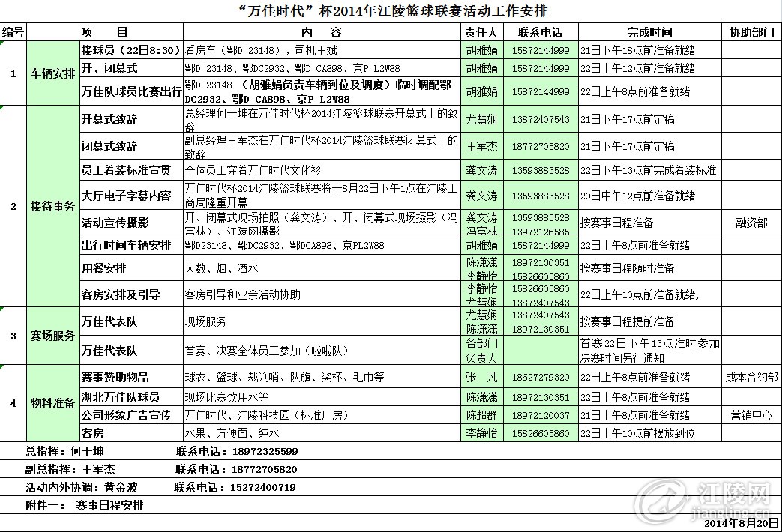This screenshot has height=532, width=782.
Task: Click the '项 目' column header
Action: click(105, 32)
